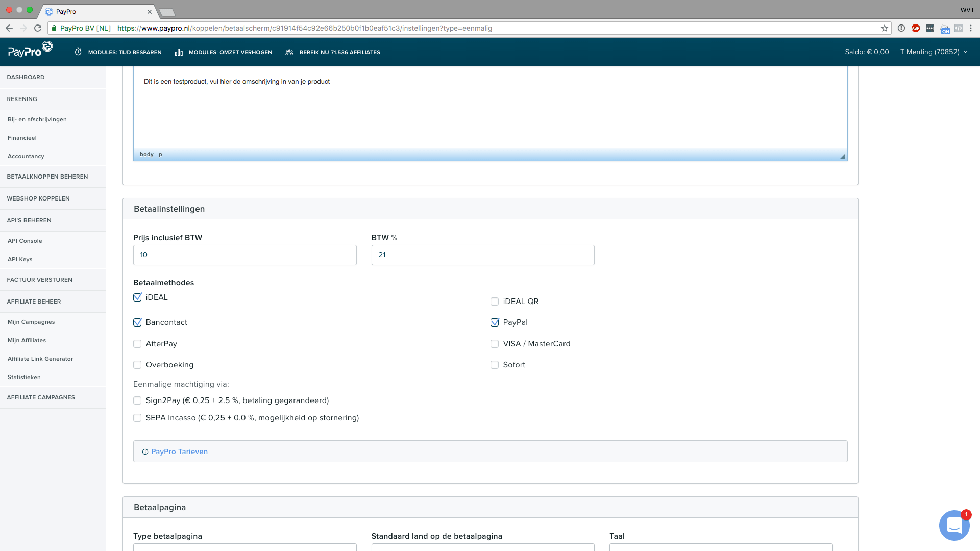Viewport: 980px width, 551px height.
Task: Go to Dashboard in sidebar
Action: pyautogui.click(x=53, y=77)
